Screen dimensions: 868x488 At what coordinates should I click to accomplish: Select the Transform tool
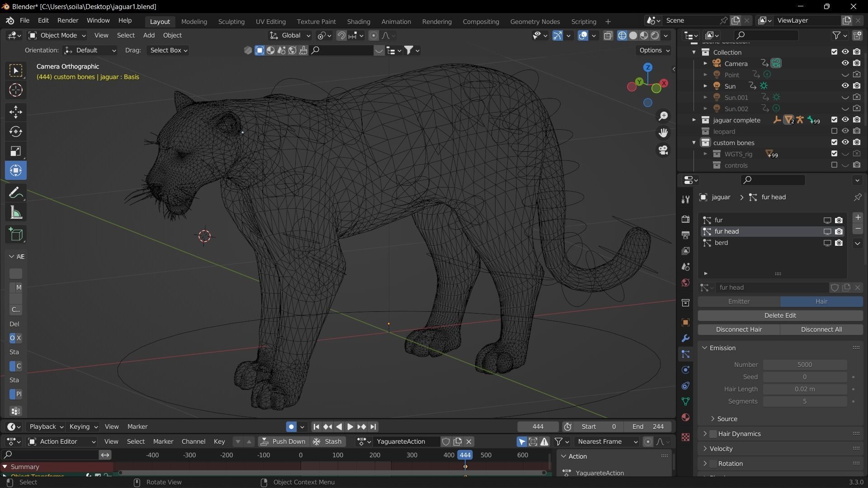[x=16, y=170]
